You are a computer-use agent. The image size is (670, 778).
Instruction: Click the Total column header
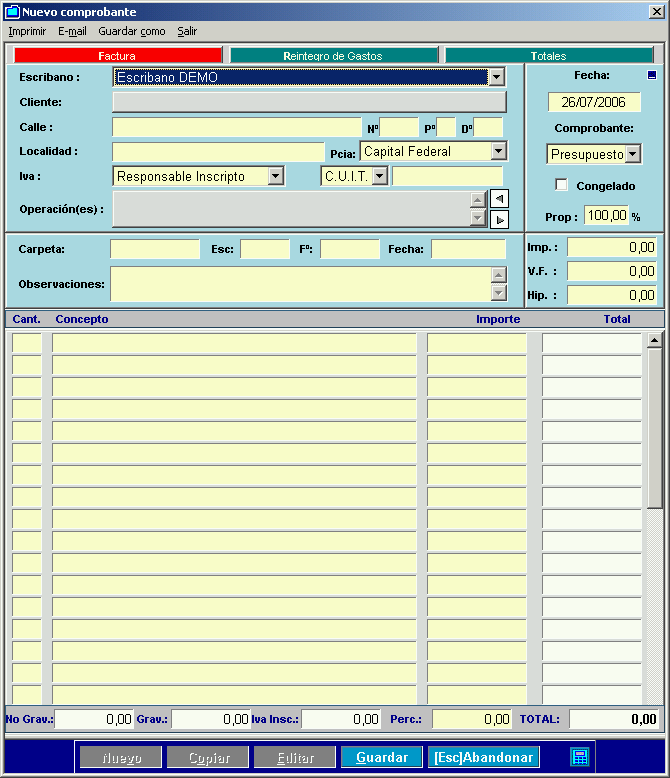point(617,319)
